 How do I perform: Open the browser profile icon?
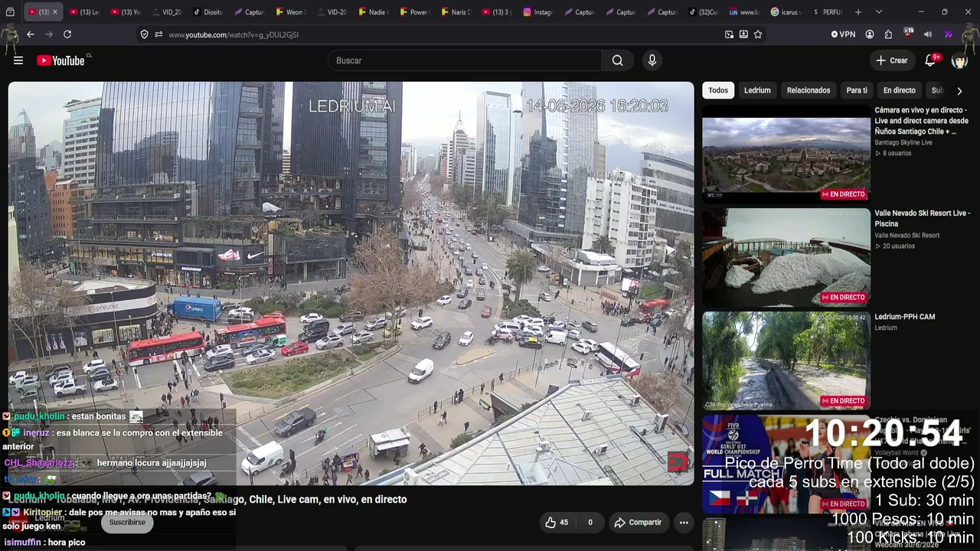tap(870, 34)
